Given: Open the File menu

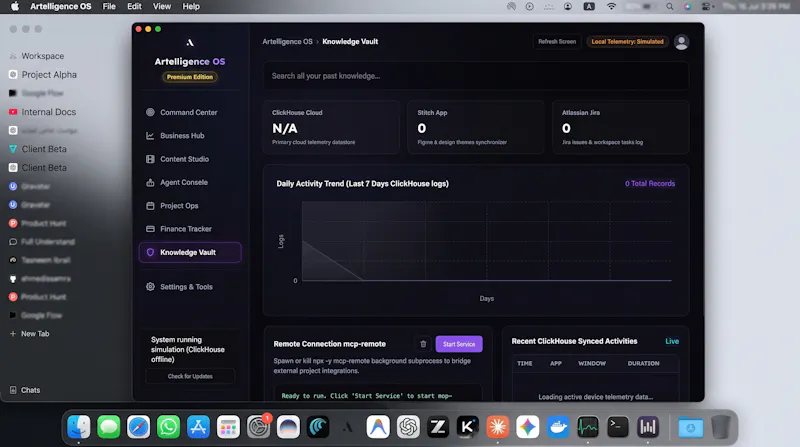Looking at the screenshot, I should (x=109, y=7).
